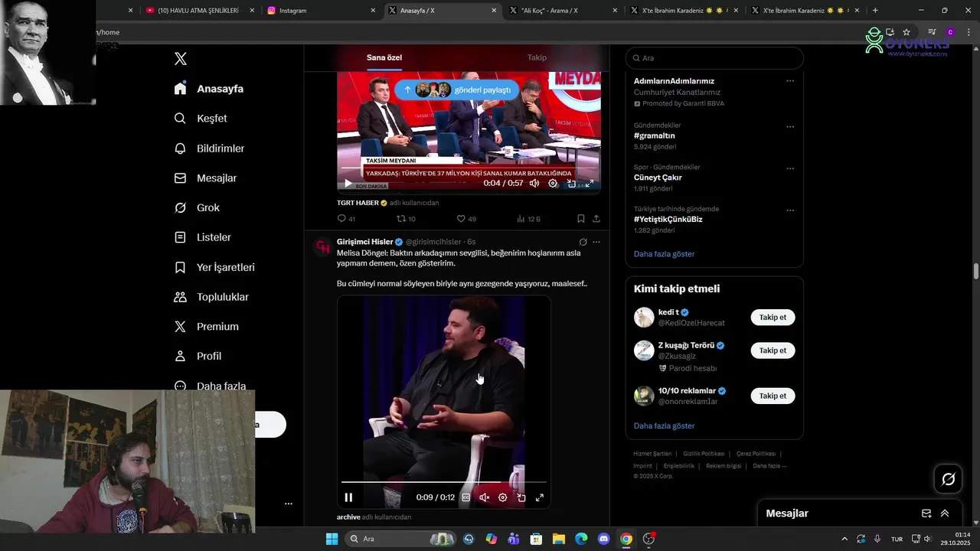Open Premium page
Image resolution: width=980 pixels, height=551 pixels.
206,327
